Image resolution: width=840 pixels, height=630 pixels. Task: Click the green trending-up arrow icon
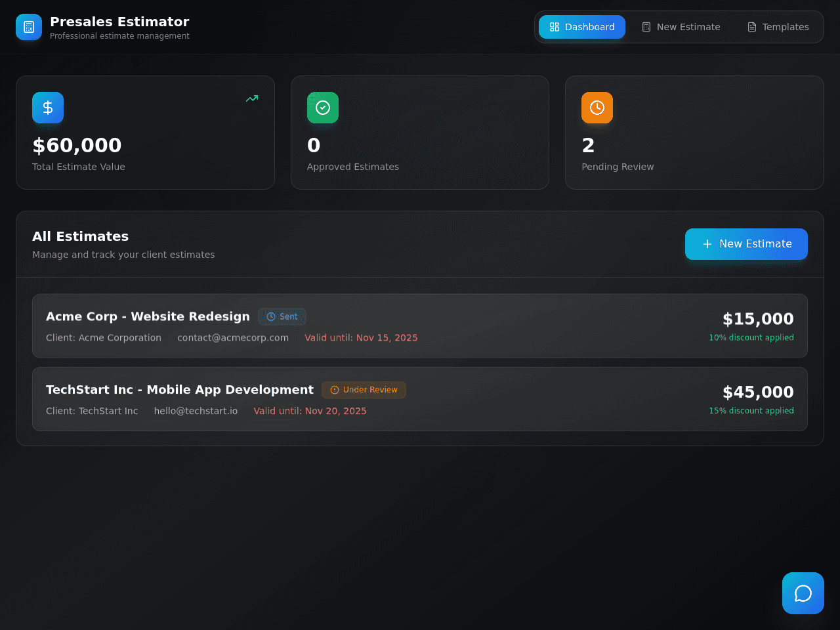click(252, 98)
